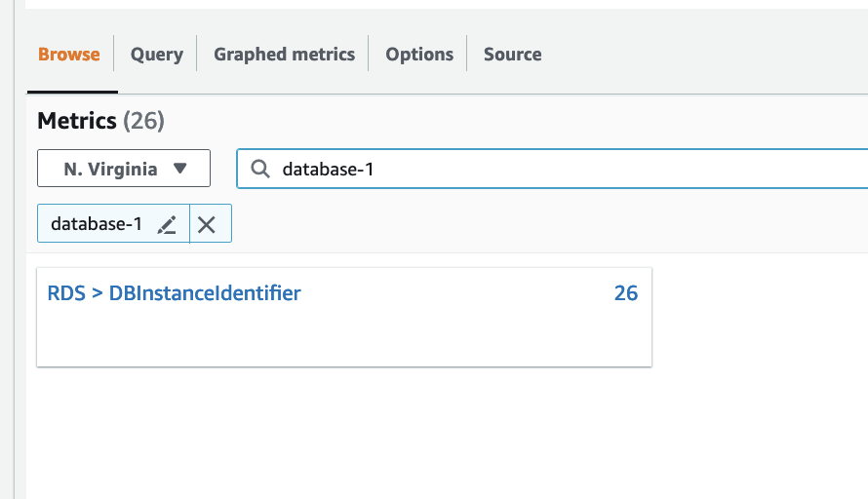This screenshot has height=499, width=868.
Task: Go to the Graphed metrics tab
Action: [x=284, y=55]
